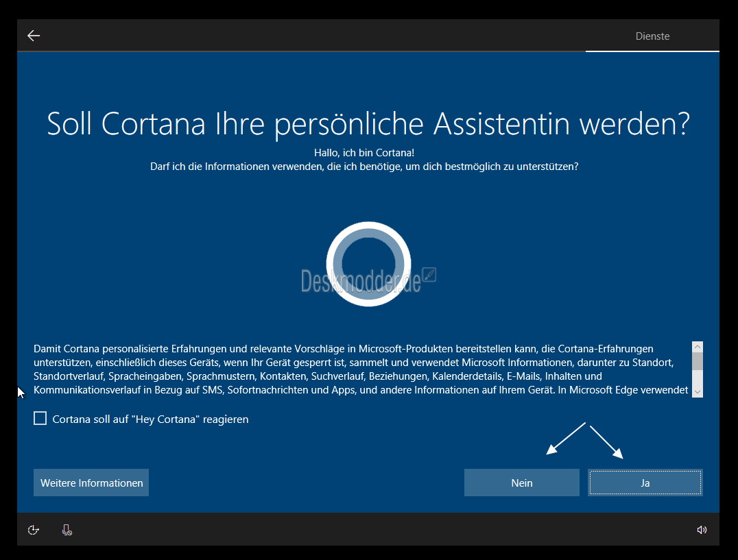This screenshot has width=738, height=560.
Task: Enable the "Hey Cortana" checkbox
Action: [x=40, y=418]
